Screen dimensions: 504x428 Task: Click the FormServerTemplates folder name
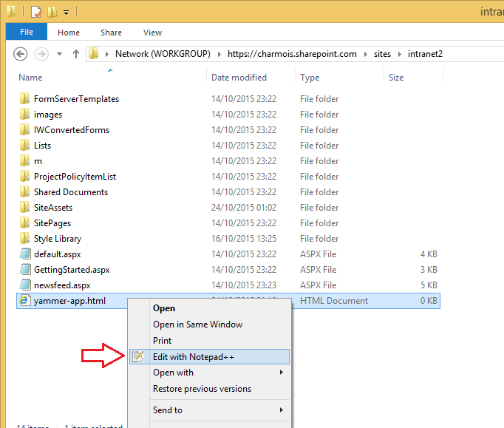tap(77, 99)
